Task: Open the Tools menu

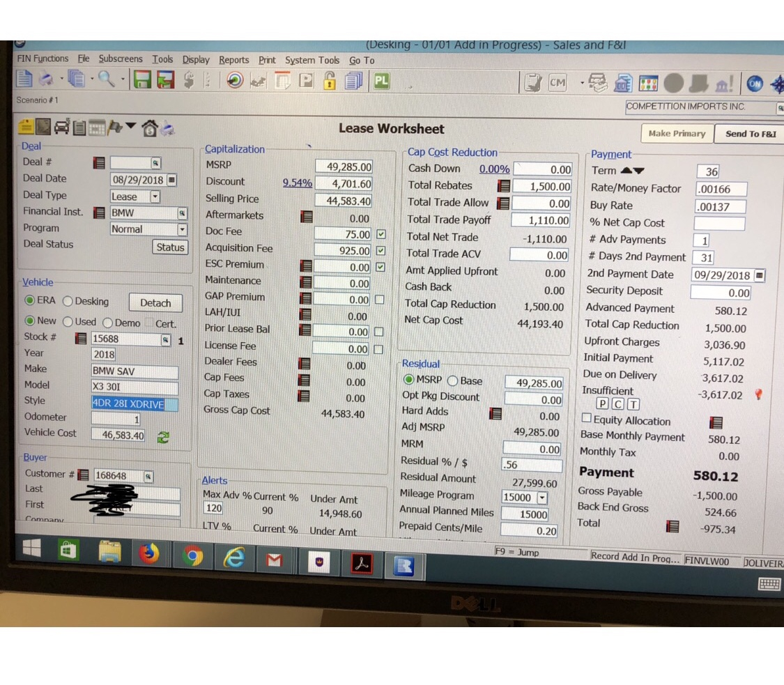Action: tap(162, 59)
